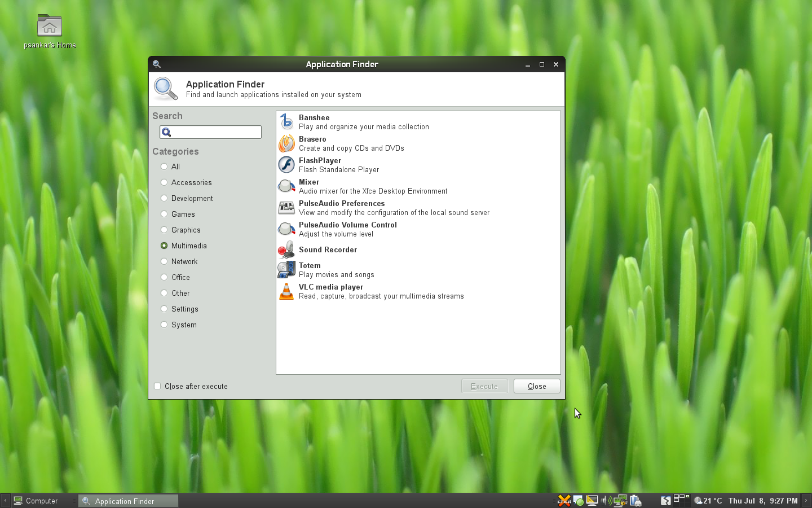Click inside the Search text field
Image resolution: width=812 pixels, height=508 pixels.
pos(214,132)
